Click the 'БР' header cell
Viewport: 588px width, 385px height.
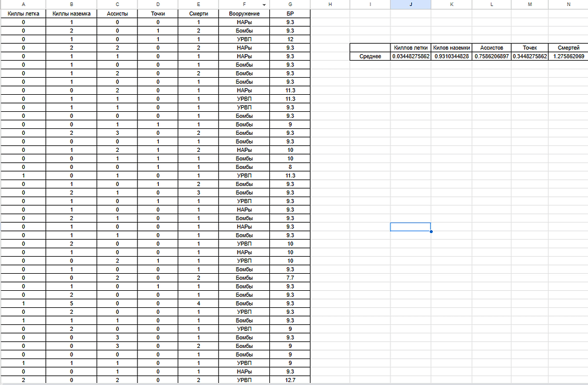(x=290, y=13)
